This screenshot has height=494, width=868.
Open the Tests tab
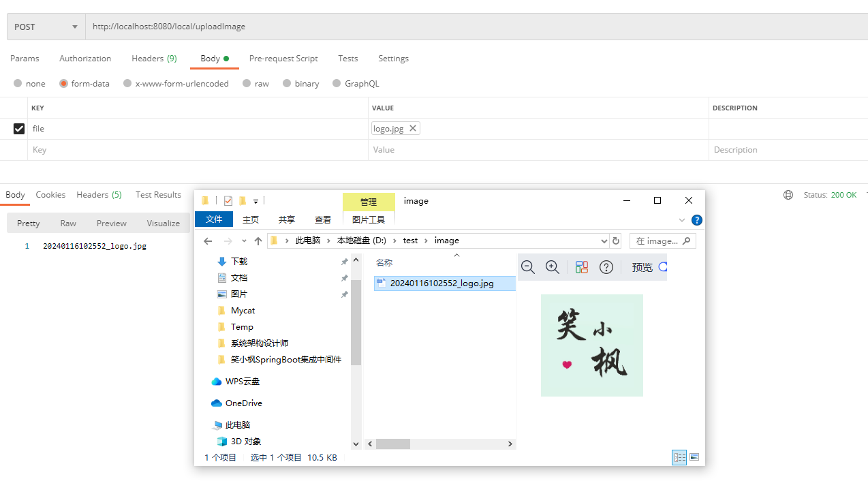(348, 59)
